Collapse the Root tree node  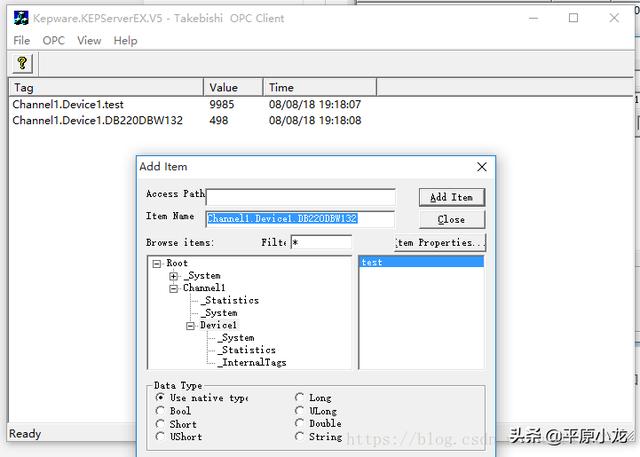(157, 264)
